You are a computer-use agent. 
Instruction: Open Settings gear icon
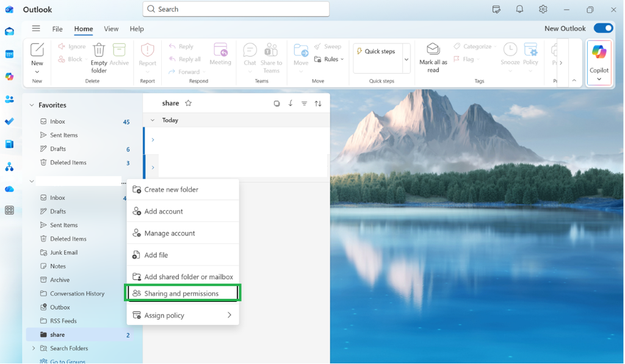pyautogui.click(x=543, y=9)
